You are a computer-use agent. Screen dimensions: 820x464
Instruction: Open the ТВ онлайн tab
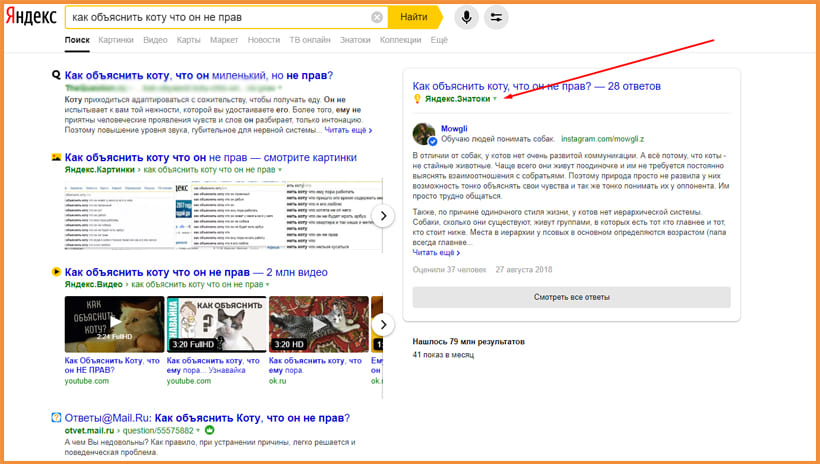[x=310, y=40]
